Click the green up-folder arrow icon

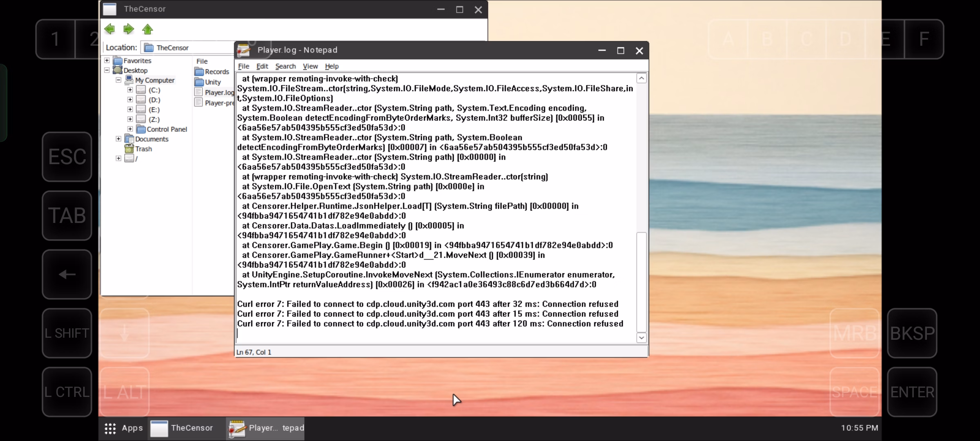(x=147, y=29)
